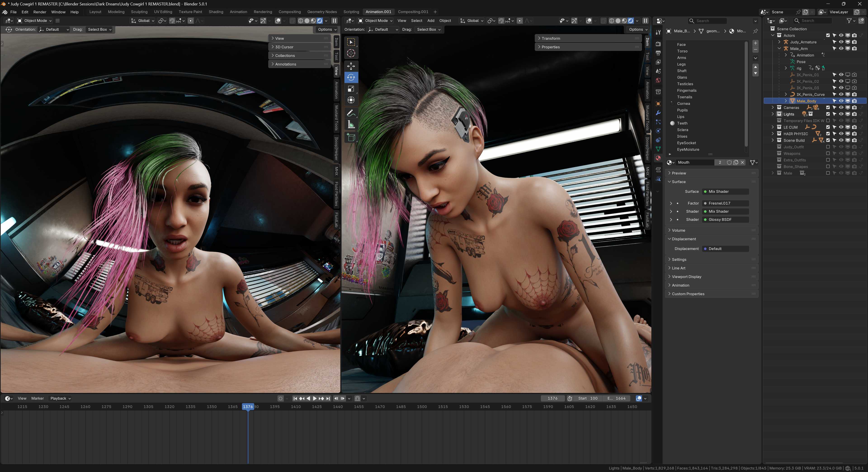
Task: Open the timeline Marker menu
Action: tap(37, 399)
